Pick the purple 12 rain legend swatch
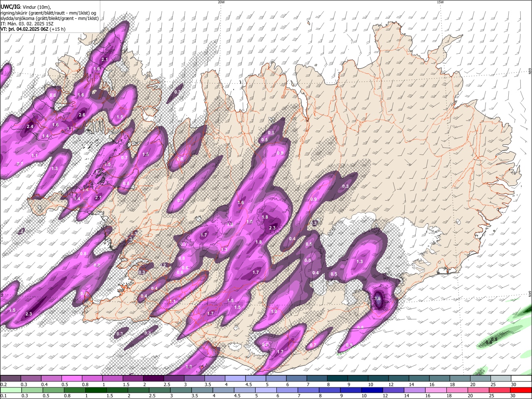Screen dimensions: 532x399 [x=394, y=390]
